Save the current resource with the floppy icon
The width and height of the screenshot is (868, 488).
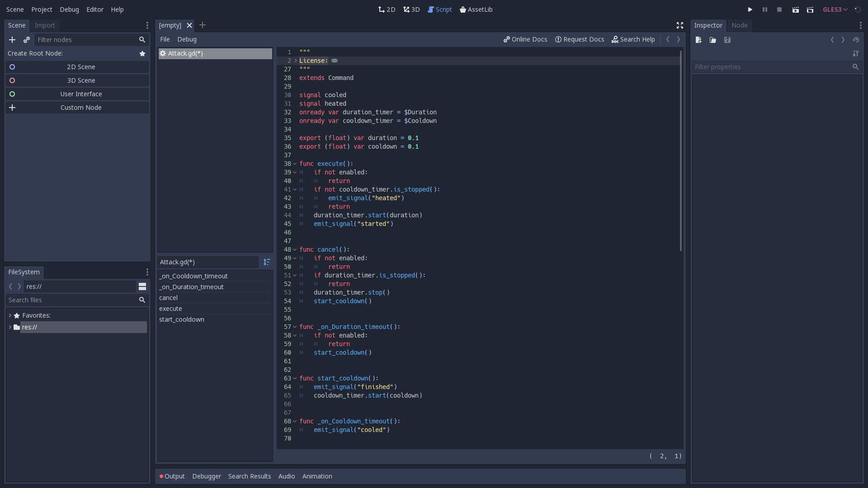(727, 40)
